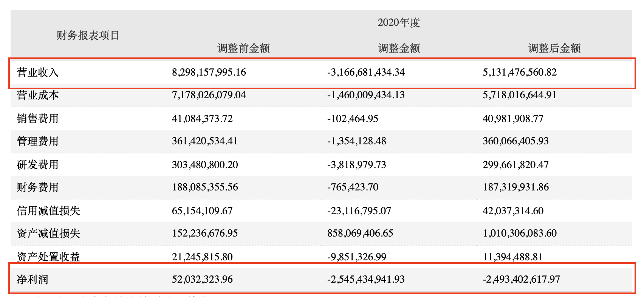The height and width of the screenshot is (297, 644).
Task: Select the net profit value -2,493,402,617.97
Action: pyautogui.click(x=521, y=280)
